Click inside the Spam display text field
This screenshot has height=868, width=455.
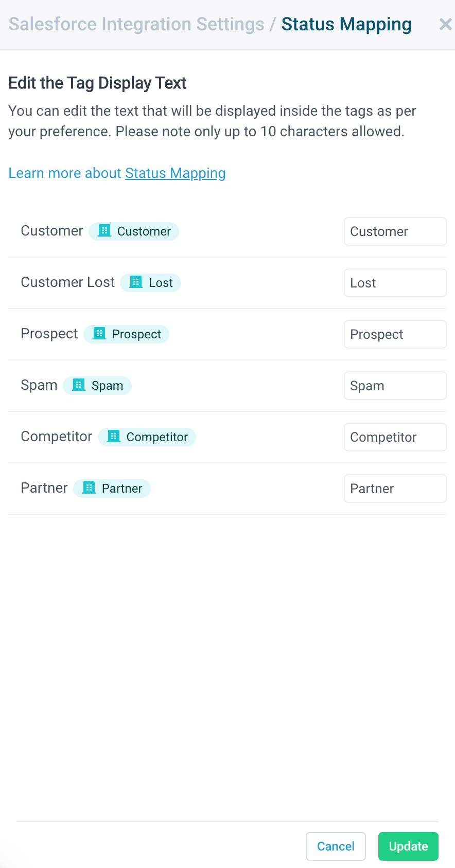point(395,386)
